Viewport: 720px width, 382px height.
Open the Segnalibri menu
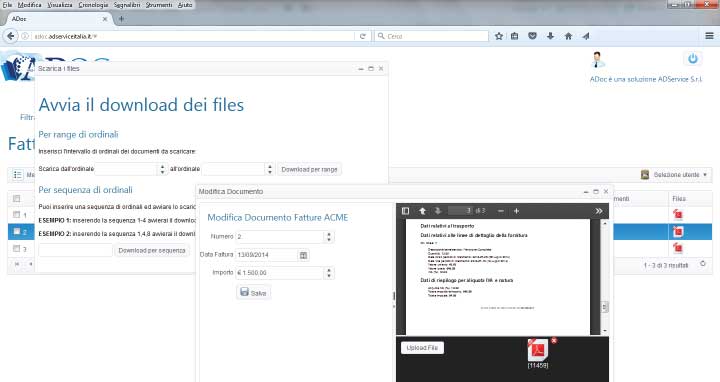click(x=127, y=5)
